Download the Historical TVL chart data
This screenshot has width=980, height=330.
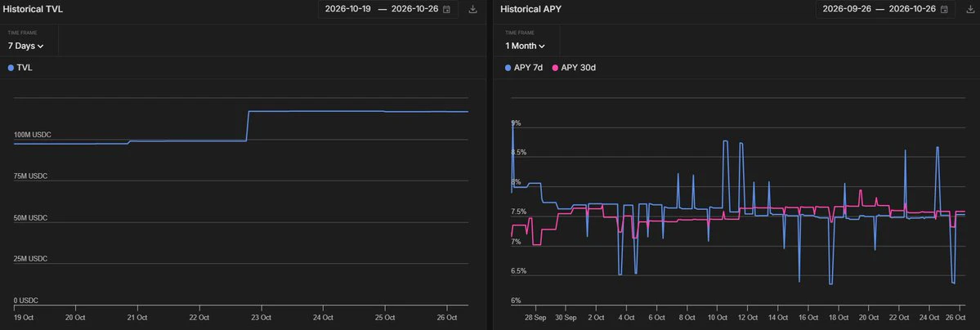473,9
